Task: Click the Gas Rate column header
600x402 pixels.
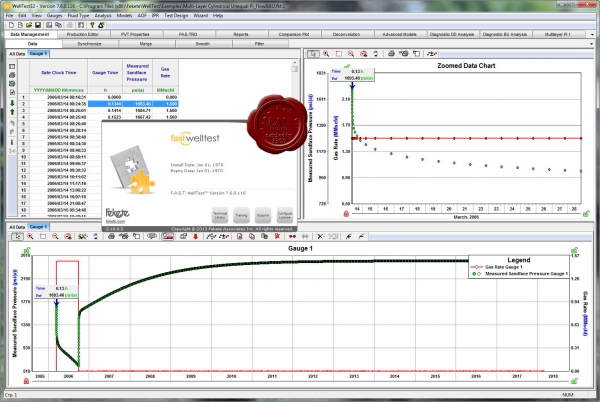Action: click(165, 73)
